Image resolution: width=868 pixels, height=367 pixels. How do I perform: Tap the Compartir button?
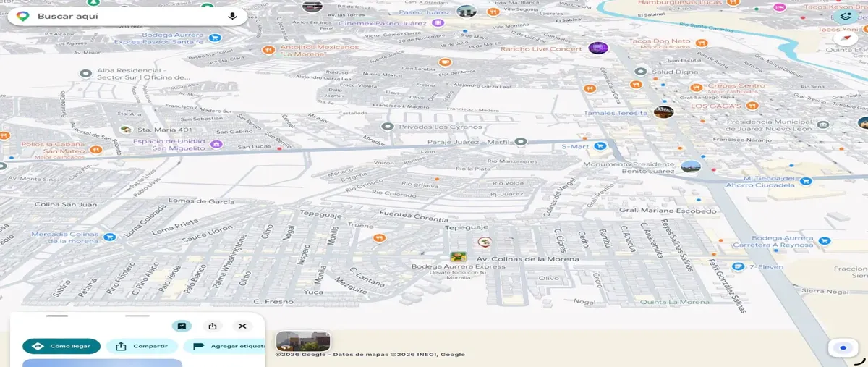142,346
